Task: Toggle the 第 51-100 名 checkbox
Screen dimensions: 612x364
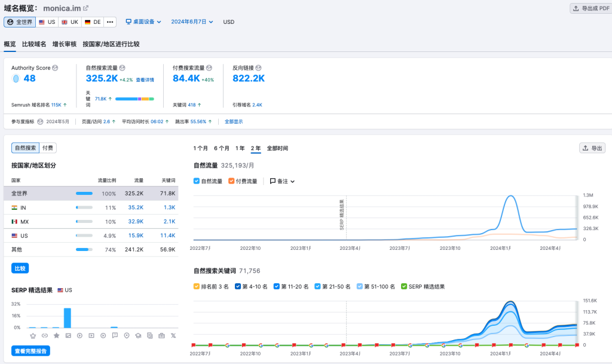Action: (x=359, y=286)
